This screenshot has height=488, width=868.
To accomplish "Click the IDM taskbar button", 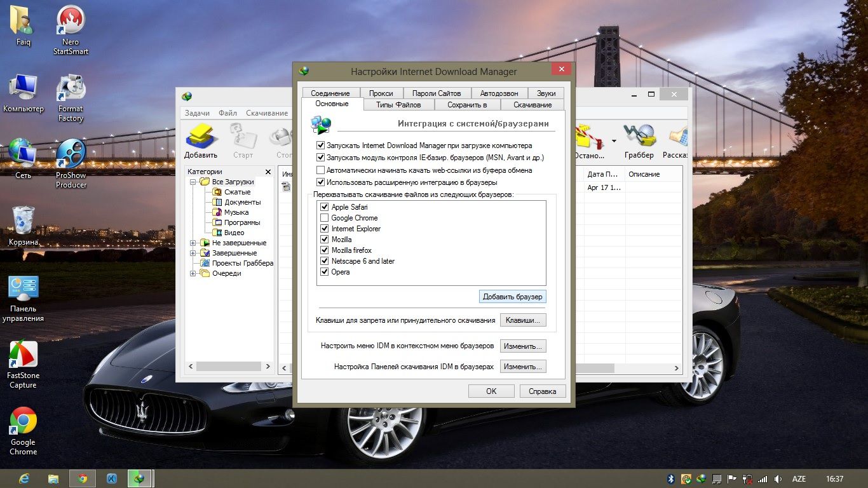I will (x=140, y=478).
